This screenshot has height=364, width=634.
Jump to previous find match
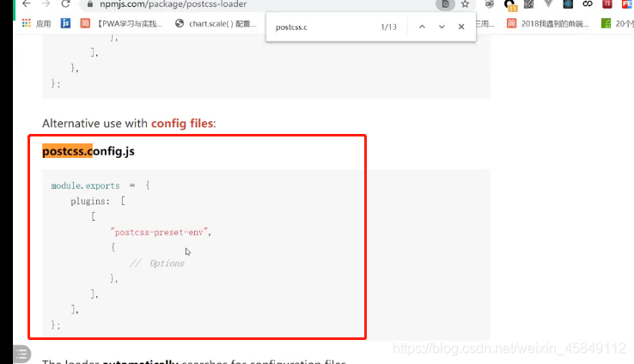coord(422,27)
